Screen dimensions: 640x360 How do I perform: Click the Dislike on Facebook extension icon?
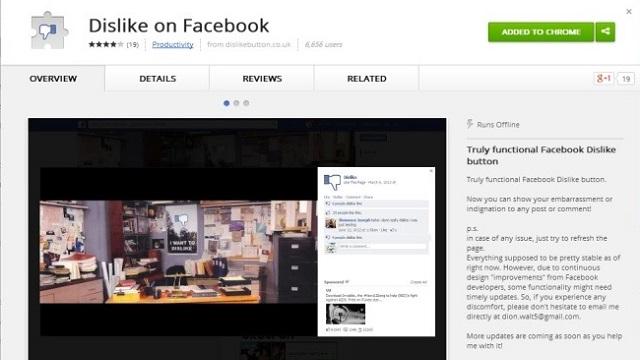point(49,31)
